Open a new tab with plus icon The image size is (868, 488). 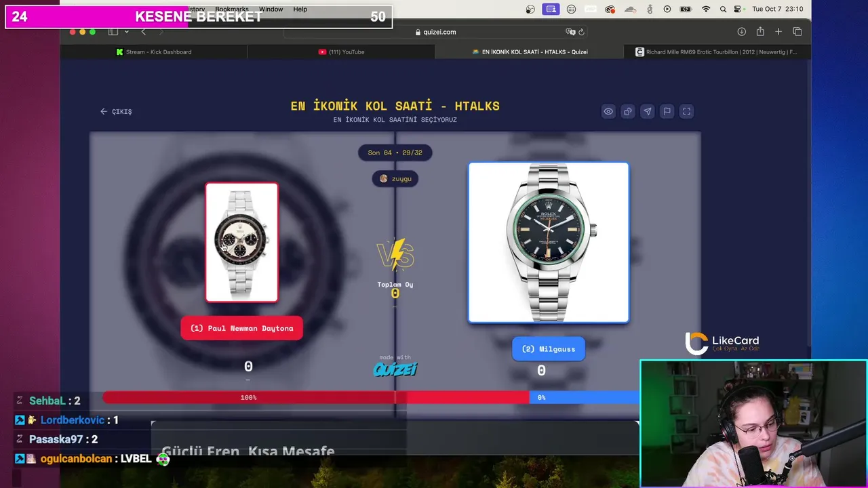[x=778, y=32]
